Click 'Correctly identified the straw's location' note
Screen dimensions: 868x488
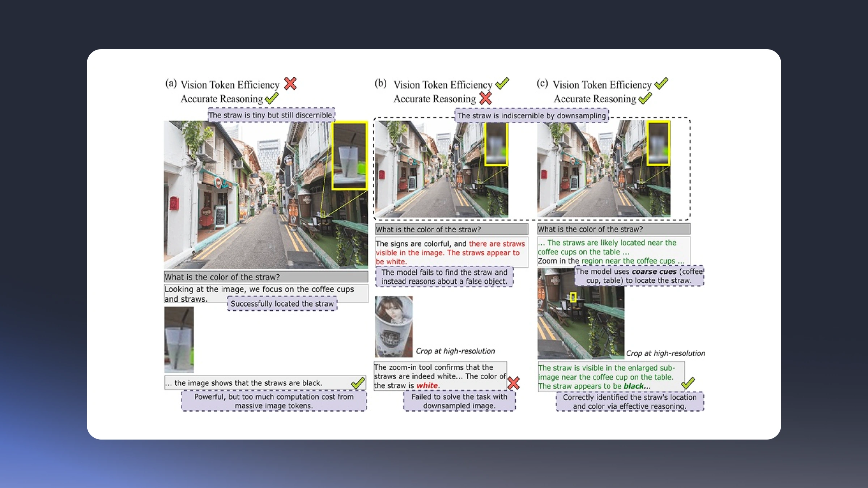(630, 402)
